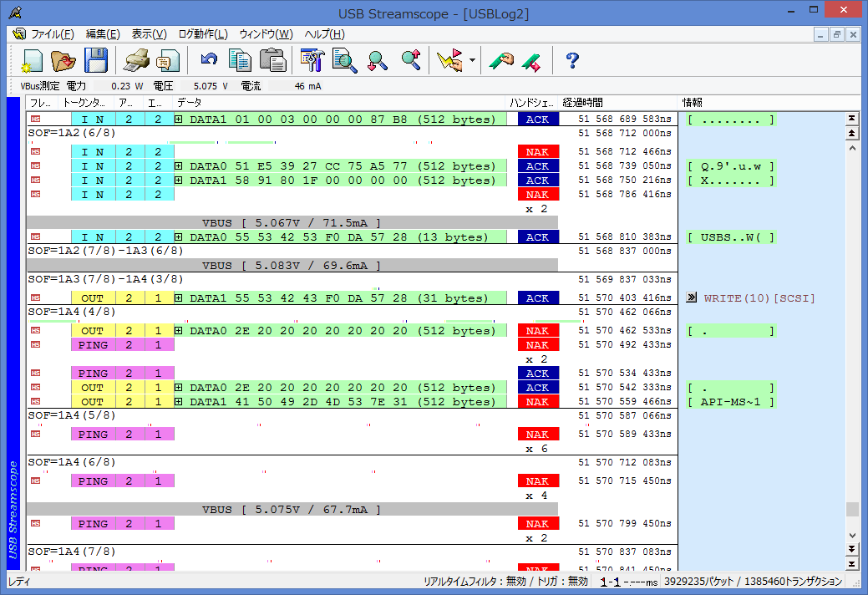The height and width of the screenshot is (595, 868).
Task: Save the log with the floppy disk icon
Action: (96, 60)
